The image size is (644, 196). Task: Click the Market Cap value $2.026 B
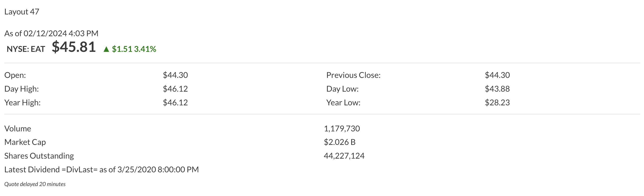point(340,142)
